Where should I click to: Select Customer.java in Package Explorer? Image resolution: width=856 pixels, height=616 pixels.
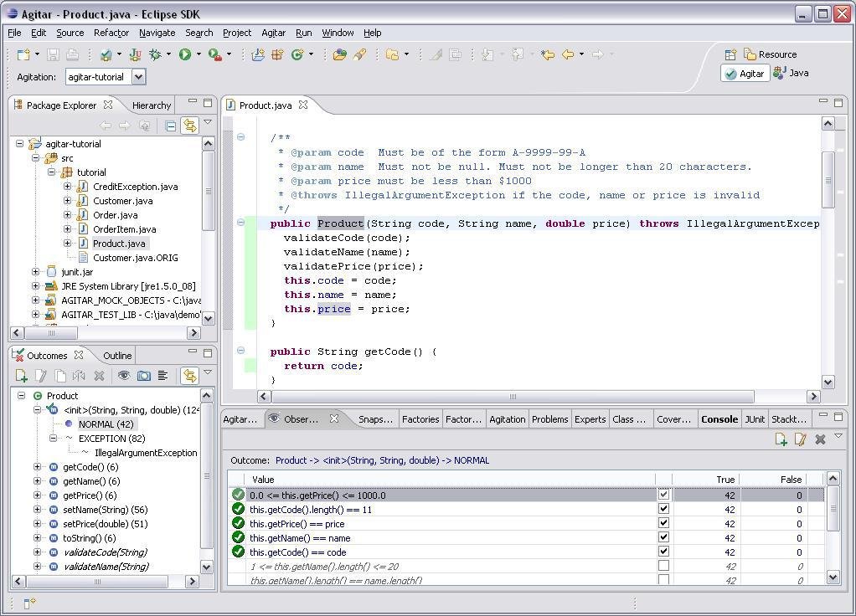pyautogui.click(x=122, y=201)
